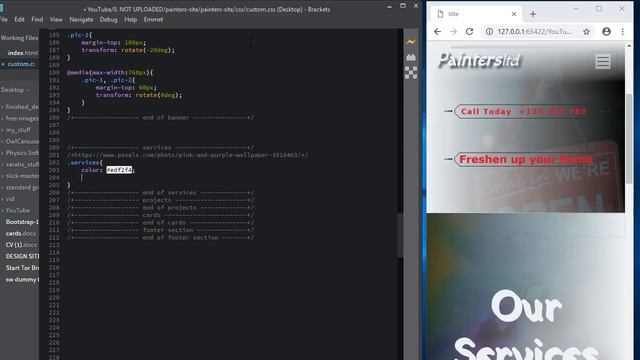The width and height of the screenshot is (640, 360).
Task: Expand the vid folder
Action: coord(10,199)
